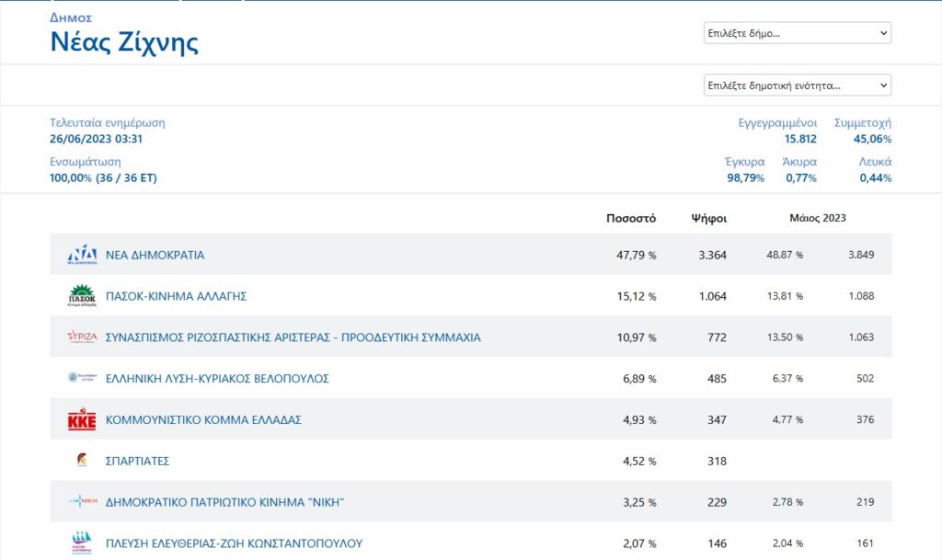The image size is (942, 560).
Task: Open the ΠΑΣΟΚ-ΚΙΝΗΜΑ ΑΛΛΑΓΗΣ link
Action: tap(176, 296)
